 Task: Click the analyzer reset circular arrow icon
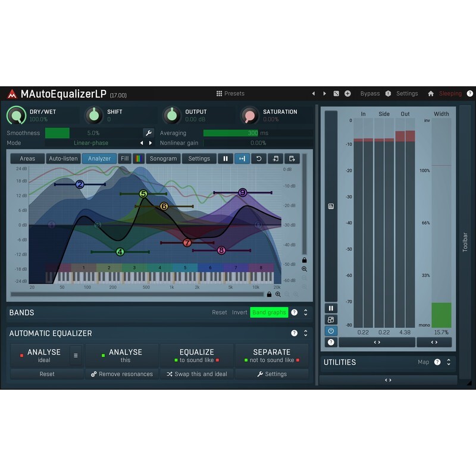259,158
